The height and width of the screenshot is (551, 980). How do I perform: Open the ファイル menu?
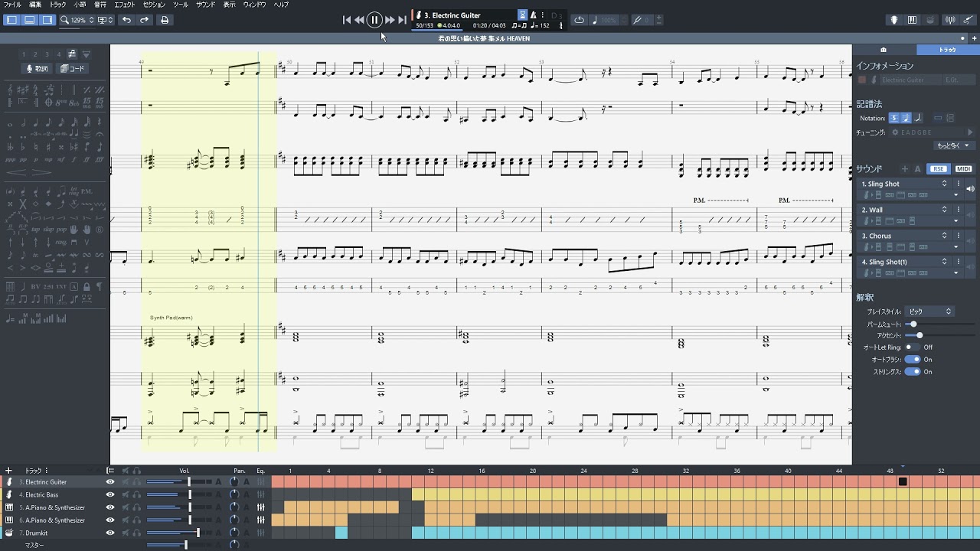(12, 5)
